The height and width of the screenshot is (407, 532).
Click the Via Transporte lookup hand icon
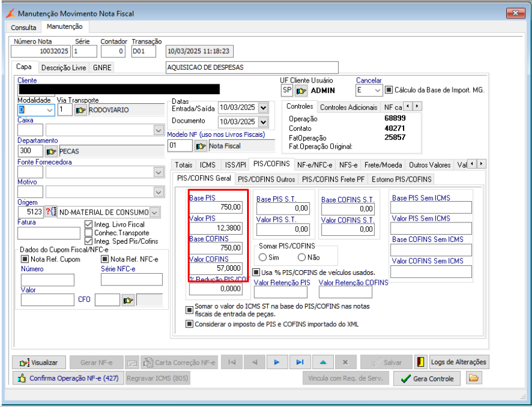pyautogui.click(x=81, y=111)
